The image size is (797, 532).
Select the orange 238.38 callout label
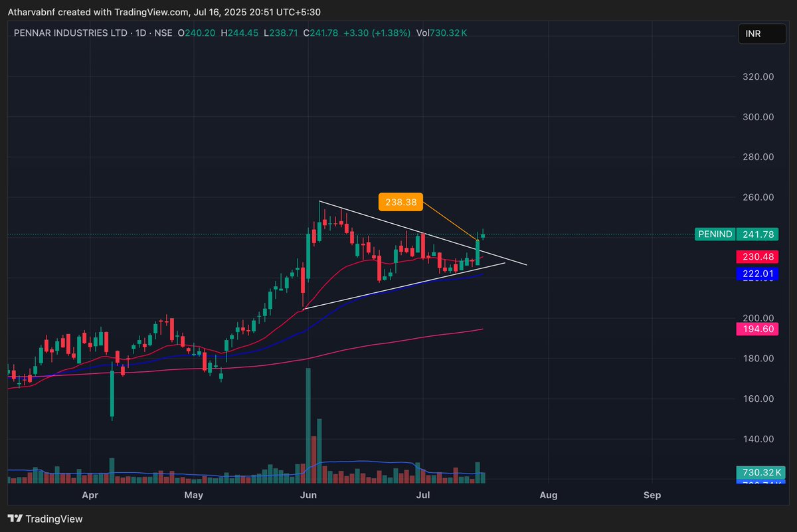point(400,203)
